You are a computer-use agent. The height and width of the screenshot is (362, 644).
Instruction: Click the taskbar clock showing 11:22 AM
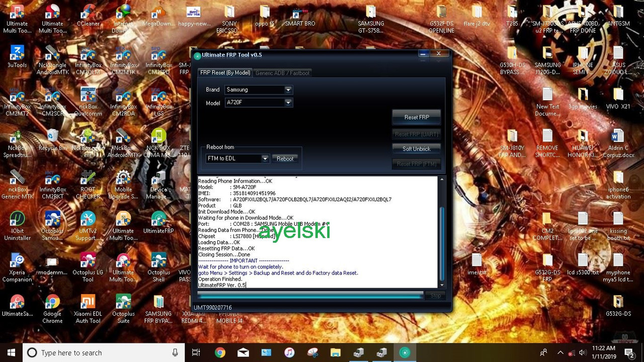604,352
